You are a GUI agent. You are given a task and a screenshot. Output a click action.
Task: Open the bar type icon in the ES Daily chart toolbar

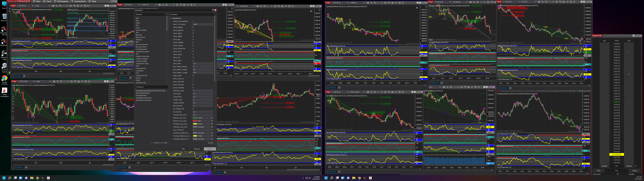(53, 6)
